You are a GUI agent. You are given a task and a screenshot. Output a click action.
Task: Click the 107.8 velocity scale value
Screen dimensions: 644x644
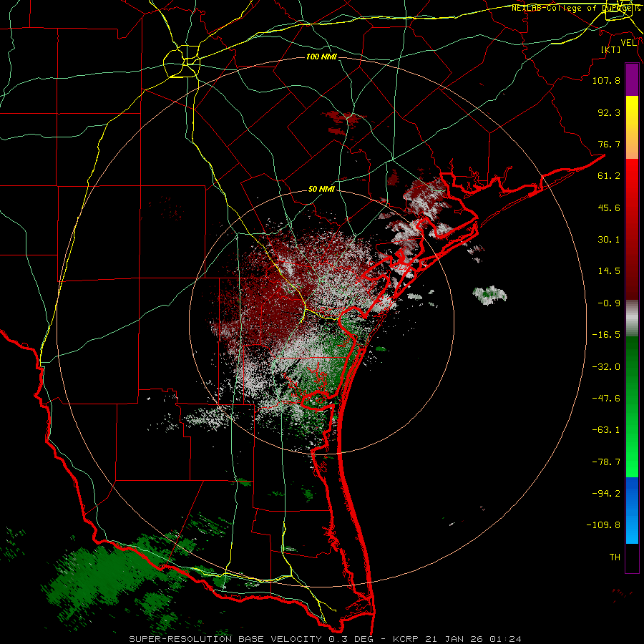coord(606,80)
